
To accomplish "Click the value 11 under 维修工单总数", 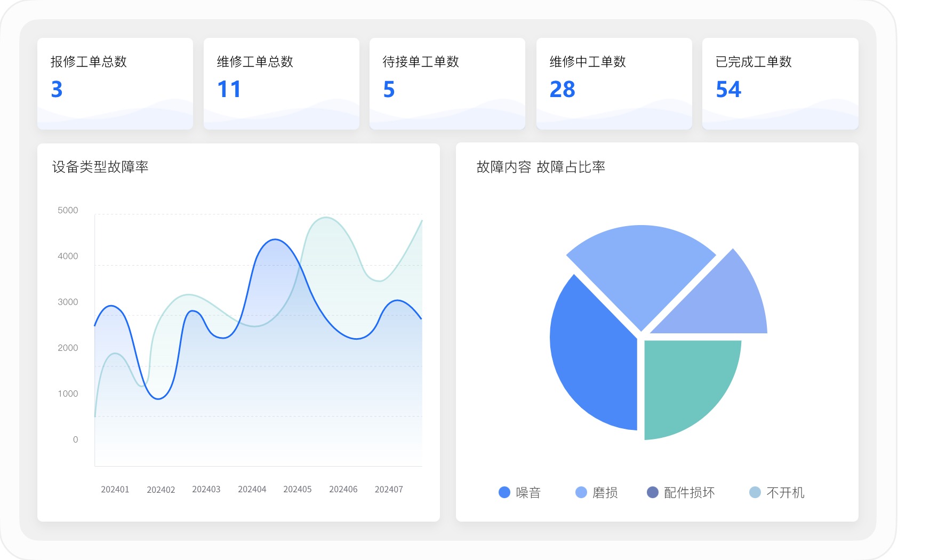I will point(229,89).
